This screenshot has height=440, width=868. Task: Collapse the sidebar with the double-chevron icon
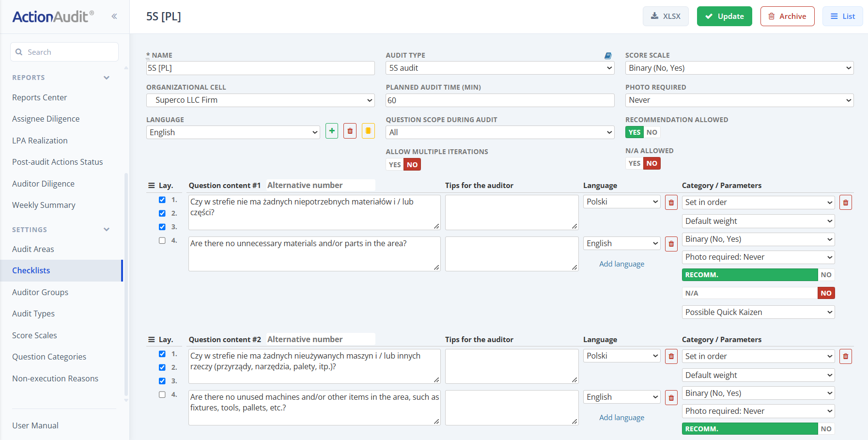(114, 16)
